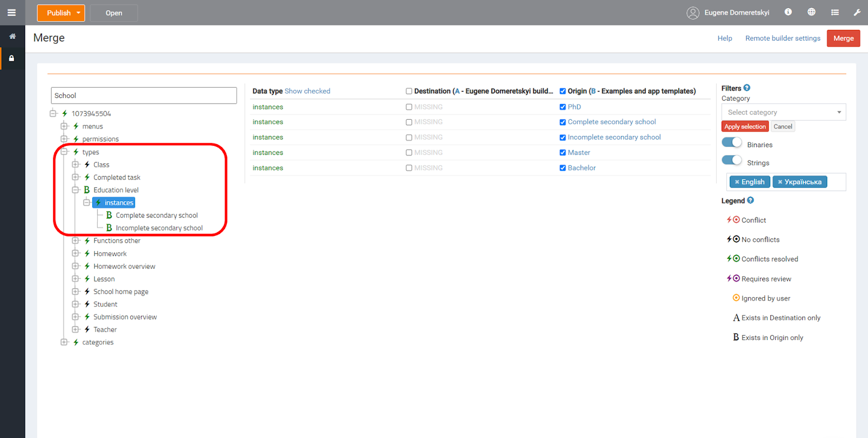
Task: Click B icon of Complete secondary school node
Action: 109,215
